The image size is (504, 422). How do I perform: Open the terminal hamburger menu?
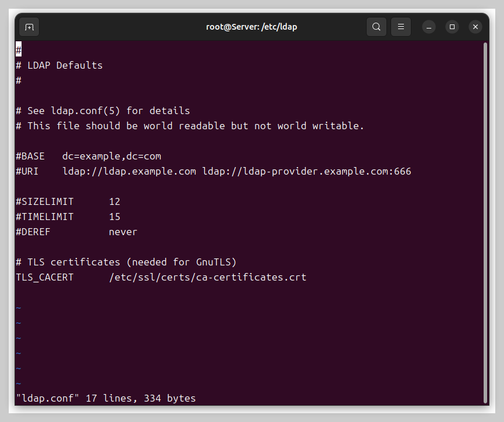click(401, 27)
